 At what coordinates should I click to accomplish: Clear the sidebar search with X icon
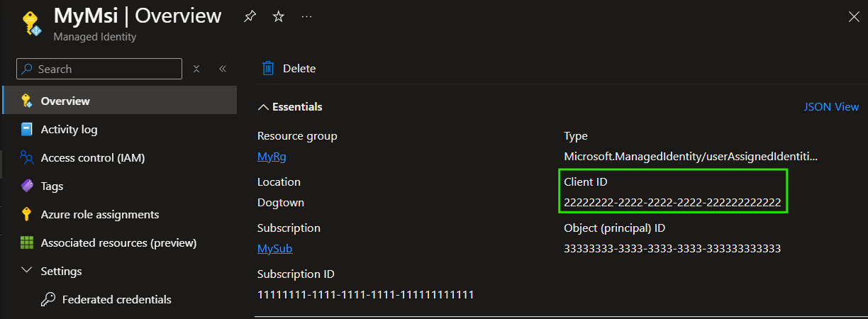[196, 69]
